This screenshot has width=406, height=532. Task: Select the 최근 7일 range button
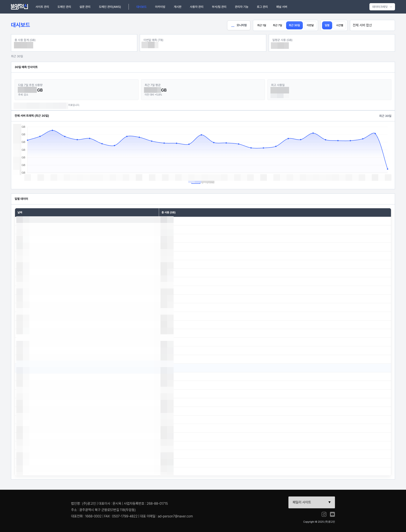click(277, 25)
